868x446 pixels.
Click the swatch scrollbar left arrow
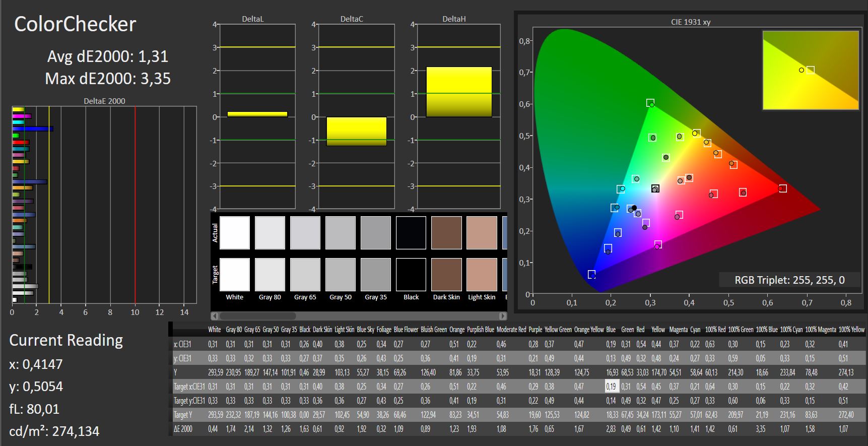click(215, 316)
